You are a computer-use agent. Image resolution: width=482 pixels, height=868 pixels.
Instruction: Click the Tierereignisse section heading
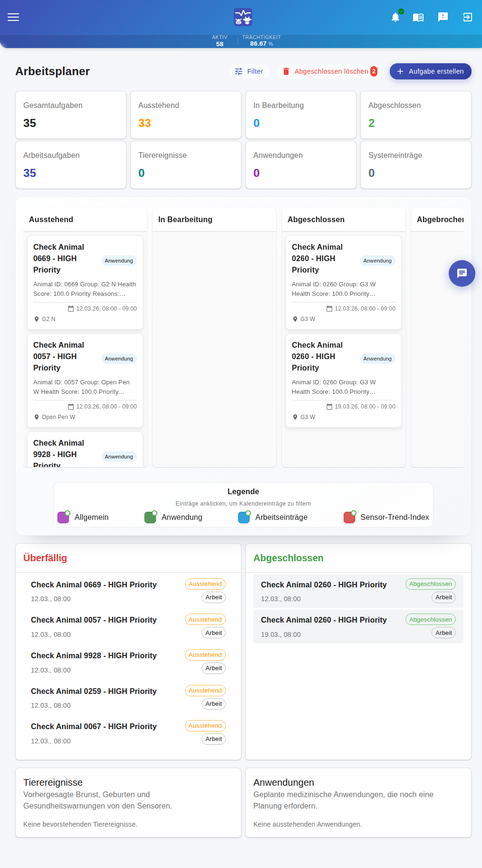pyautogui.click(x=53, y=782)
